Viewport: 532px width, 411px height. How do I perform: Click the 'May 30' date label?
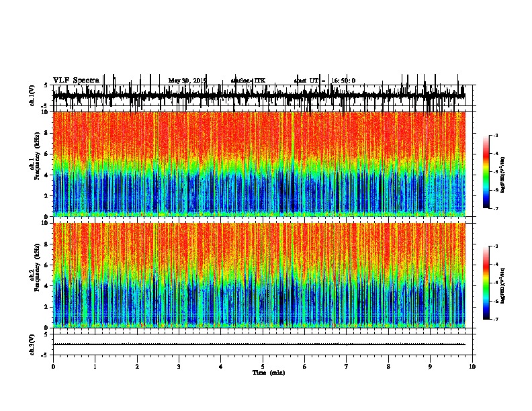click(178, 81)
